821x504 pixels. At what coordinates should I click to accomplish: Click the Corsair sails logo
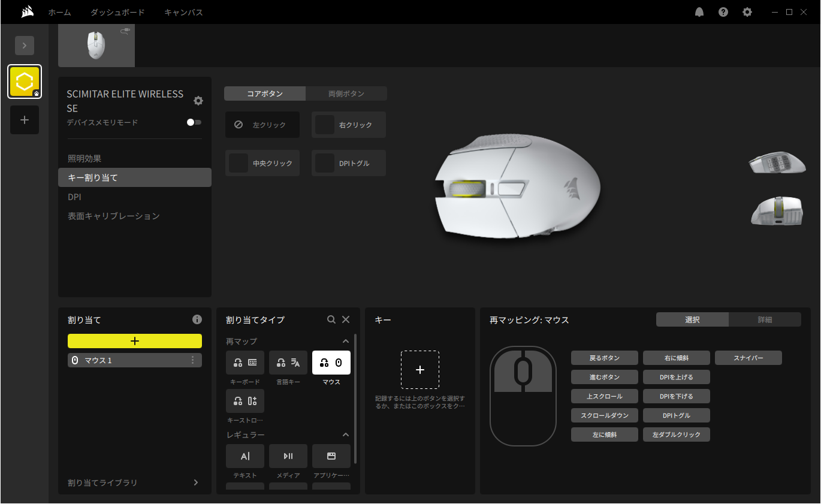27,12
